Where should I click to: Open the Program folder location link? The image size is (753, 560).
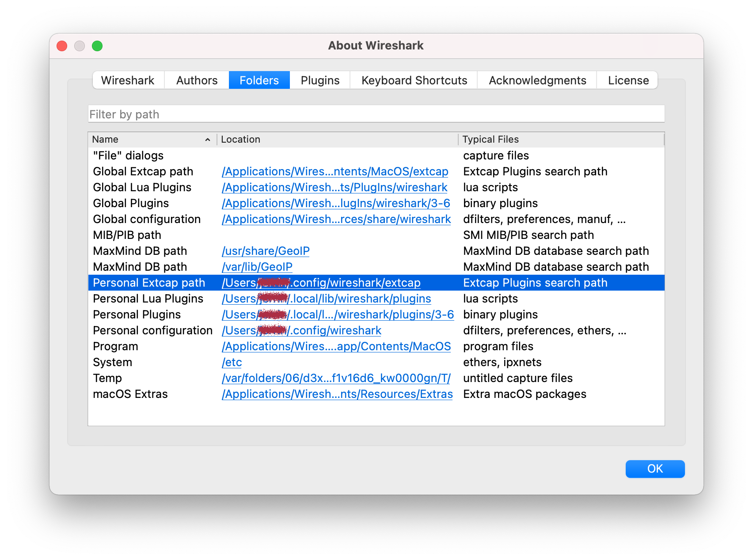tap(336, 346)
